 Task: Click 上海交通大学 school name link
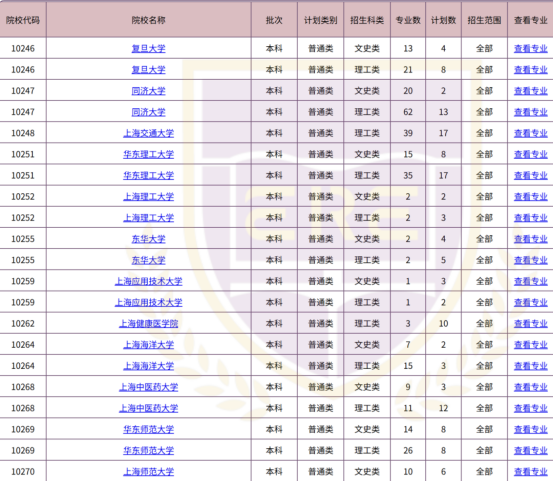(148, 133)
